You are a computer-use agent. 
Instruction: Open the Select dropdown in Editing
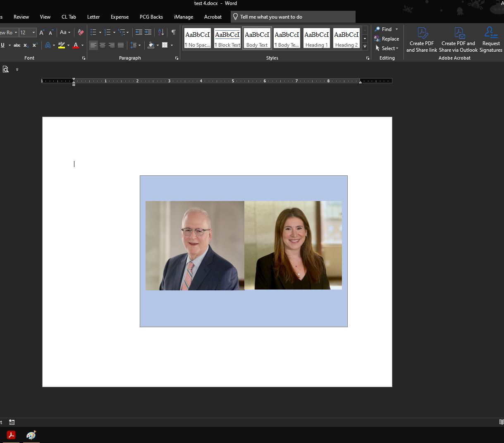point(387,48)
